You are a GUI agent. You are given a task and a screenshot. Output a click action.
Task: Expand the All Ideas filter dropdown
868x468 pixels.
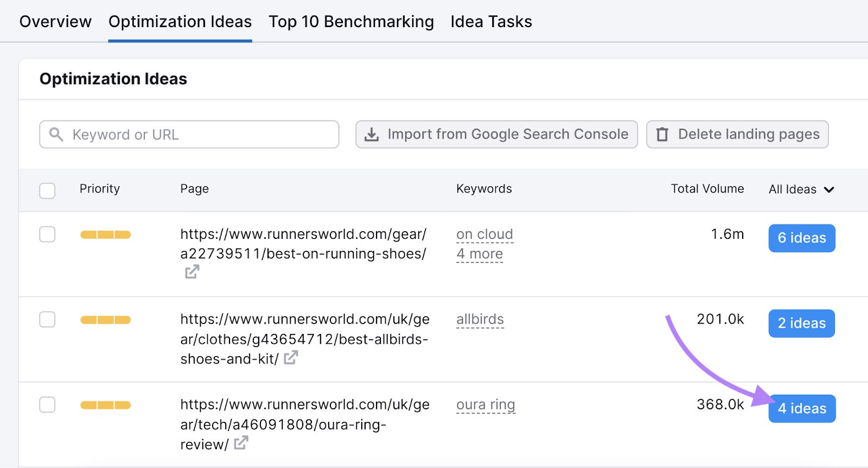[x=801, y=189]
